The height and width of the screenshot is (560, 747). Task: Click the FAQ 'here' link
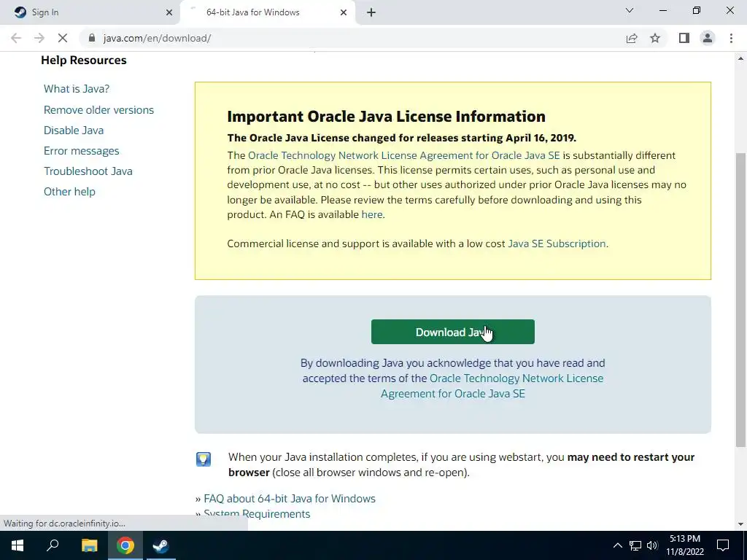pos(371,215)
